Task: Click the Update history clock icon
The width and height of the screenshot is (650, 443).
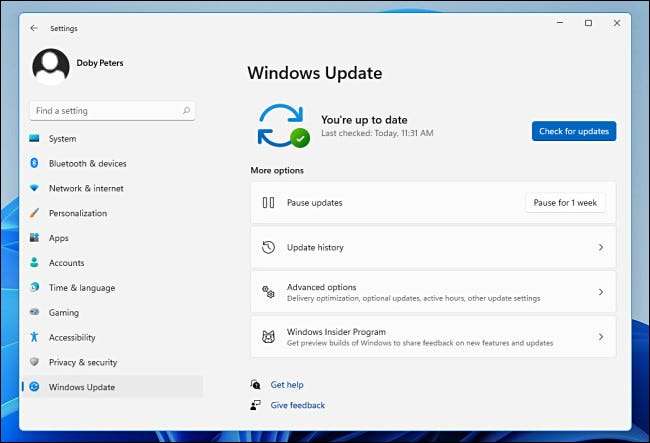Action: pyautogui.click(x=268, y=247)
